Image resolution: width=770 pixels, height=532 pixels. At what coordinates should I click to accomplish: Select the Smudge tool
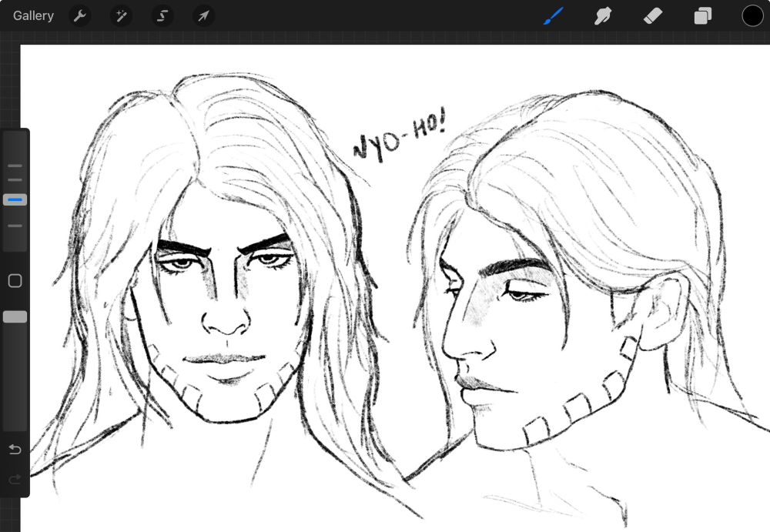pyautogui.click(x=603, y=16)
